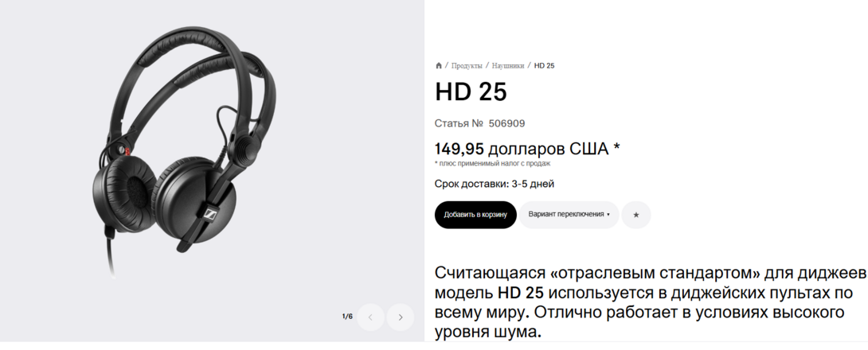Advance to the next product image

(401, 317)
